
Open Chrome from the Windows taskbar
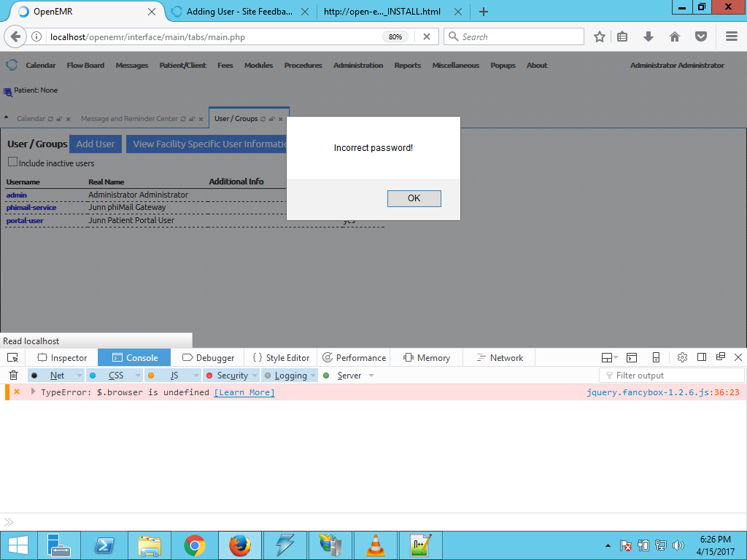[x=194, y=545]
